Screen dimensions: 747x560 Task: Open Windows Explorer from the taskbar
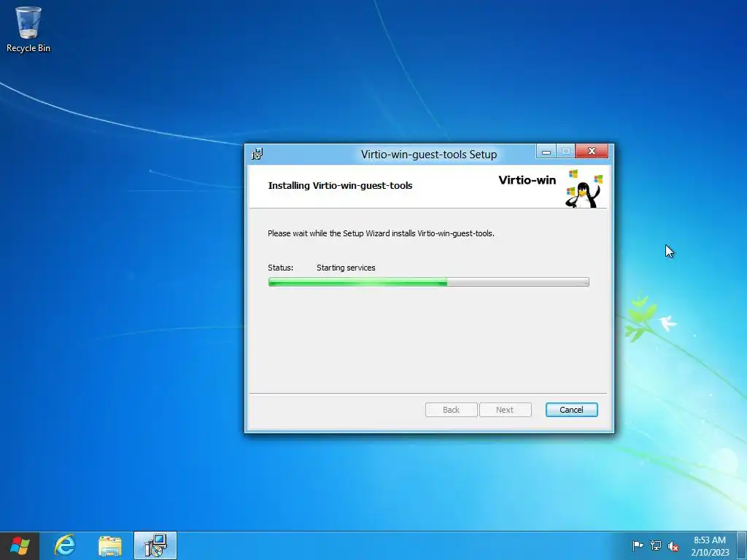[x=110, y=545]
